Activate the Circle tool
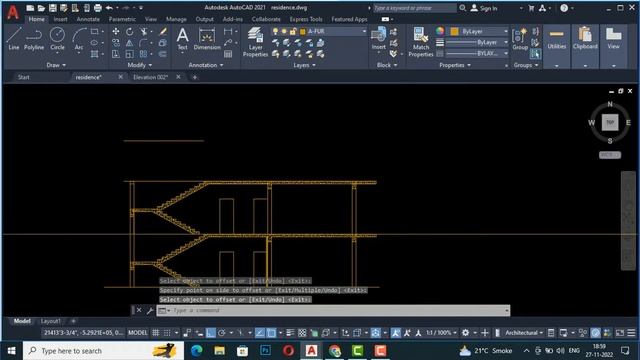Viewport: 640px width, 360px height. click(57, 39)
